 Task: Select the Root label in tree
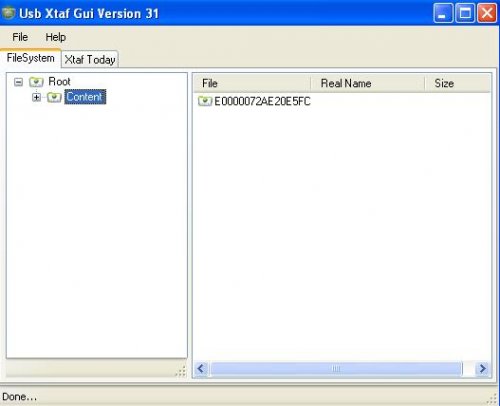click(59, 81)
